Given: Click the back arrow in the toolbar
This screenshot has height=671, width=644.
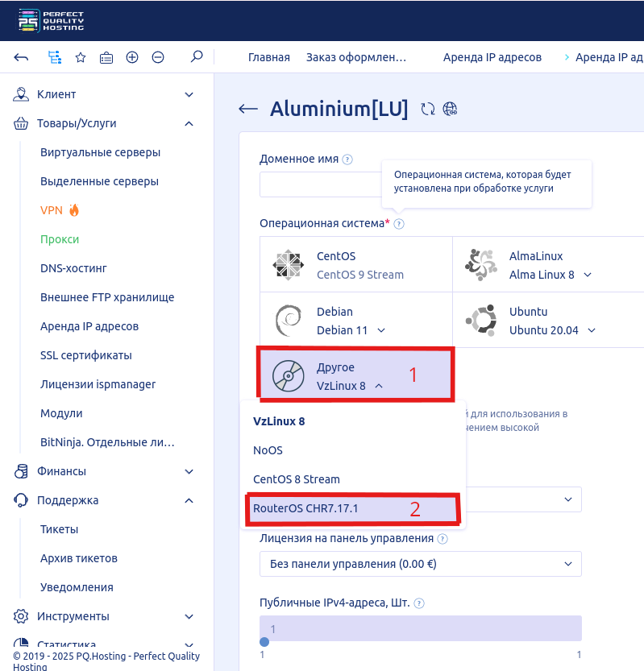Looking at the screenshot, I should (21, 57).
